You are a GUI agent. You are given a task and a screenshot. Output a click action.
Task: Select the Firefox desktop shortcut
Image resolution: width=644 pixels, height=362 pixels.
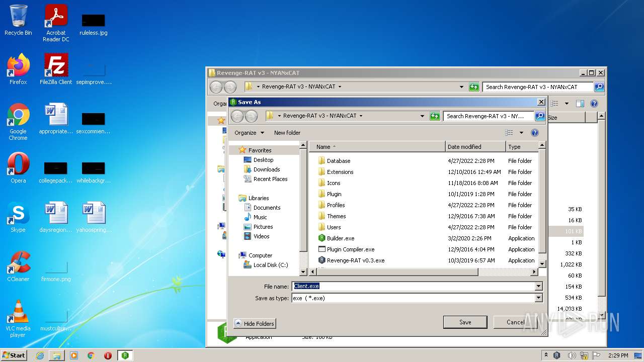18,69
